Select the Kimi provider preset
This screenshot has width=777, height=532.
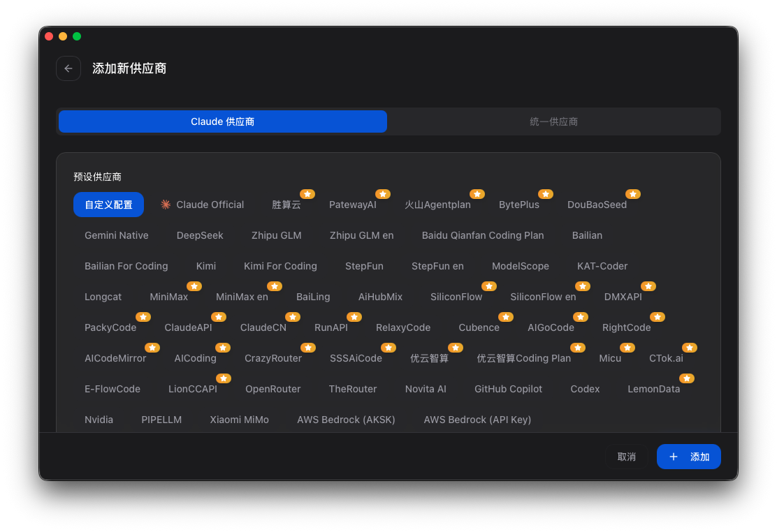(205, 266)
